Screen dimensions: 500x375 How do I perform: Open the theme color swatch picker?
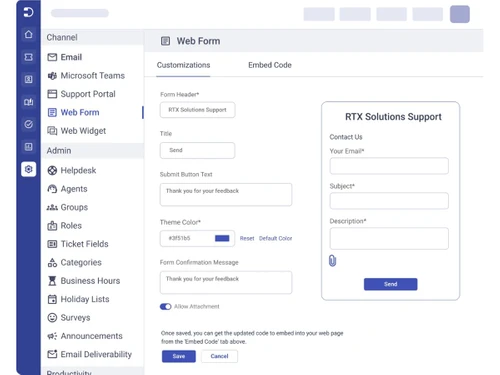point(222,238)
